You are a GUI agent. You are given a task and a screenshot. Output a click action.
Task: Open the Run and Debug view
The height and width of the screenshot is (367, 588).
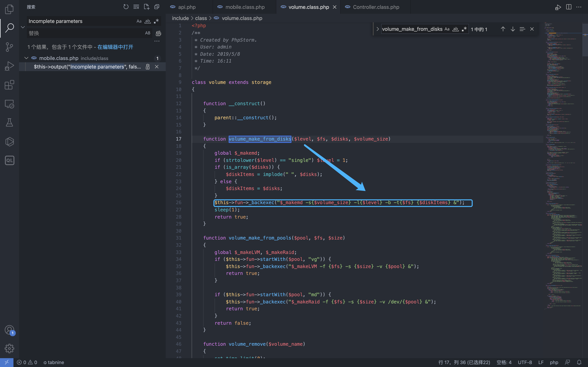(x=9, y=66)
